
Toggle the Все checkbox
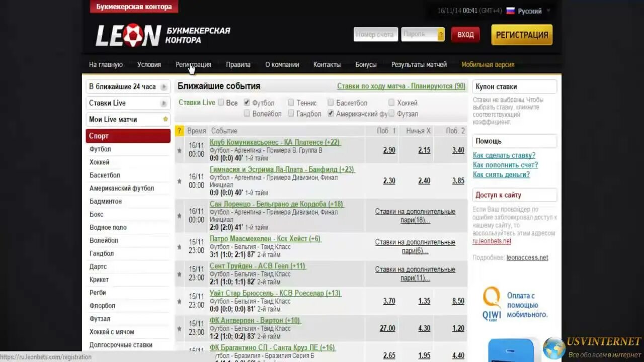(221, 102)
